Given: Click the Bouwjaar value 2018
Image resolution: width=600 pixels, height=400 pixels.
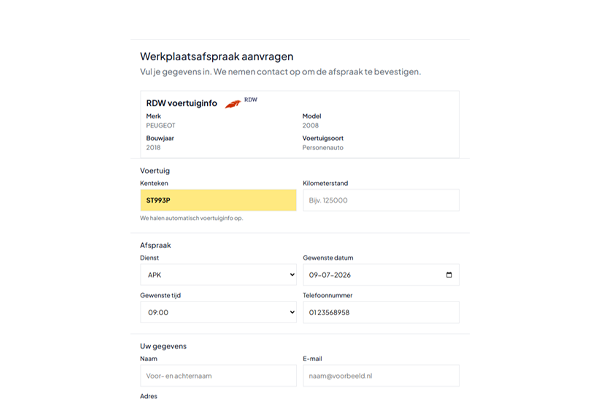Looking at the screenshot, I should [x=153, y=147].
